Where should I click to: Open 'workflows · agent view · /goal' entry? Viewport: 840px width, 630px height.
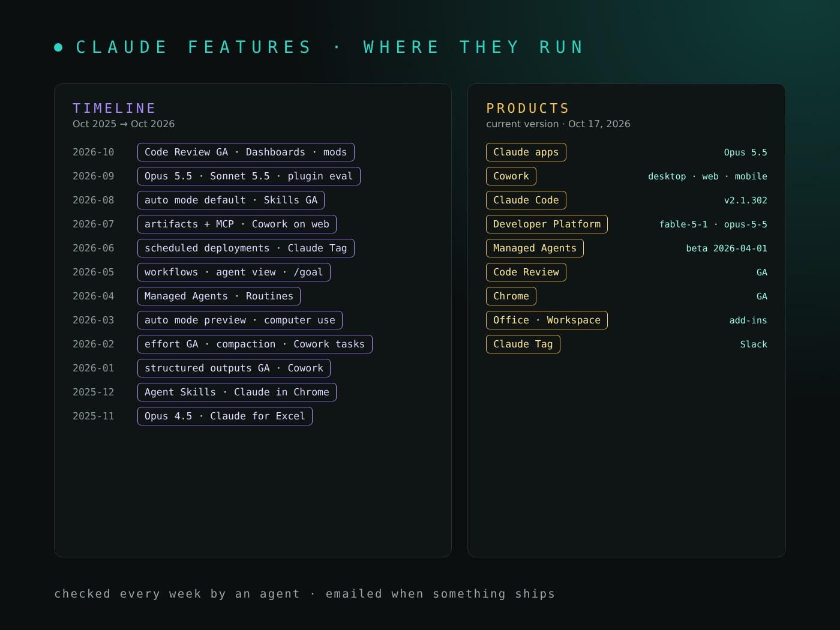pyautogui.click(x=234, y=272)
